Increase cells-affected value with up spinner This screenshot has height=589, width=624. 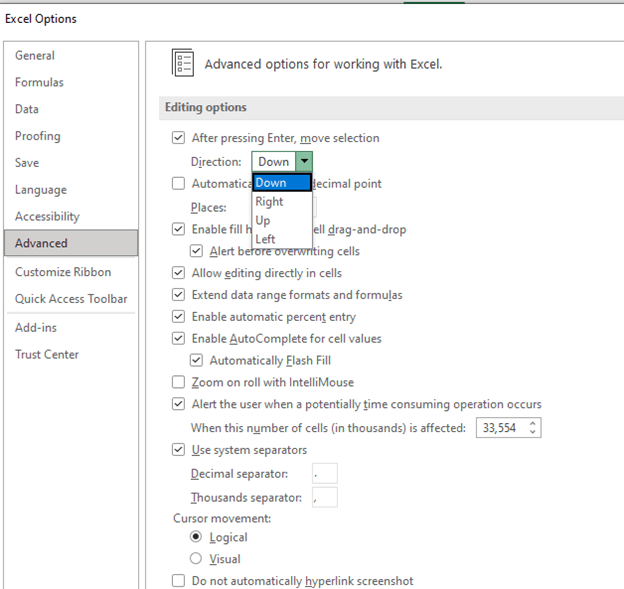point(532,424)
